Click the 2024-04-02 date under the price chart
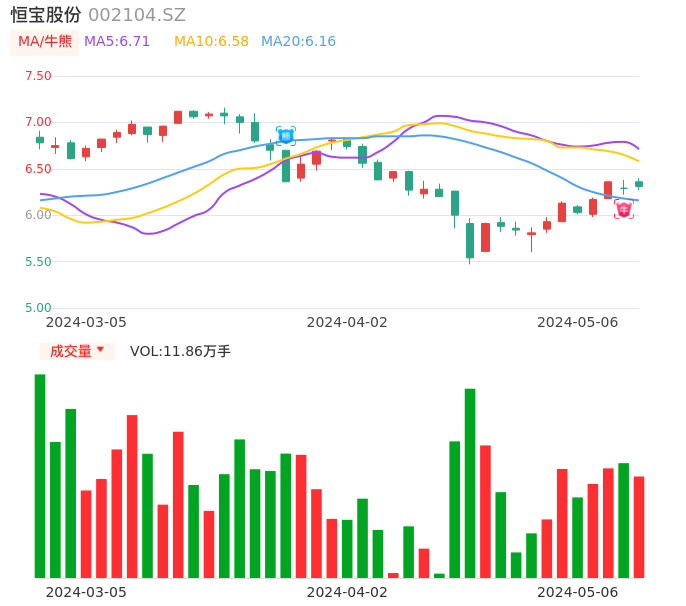 coord(347,322)
